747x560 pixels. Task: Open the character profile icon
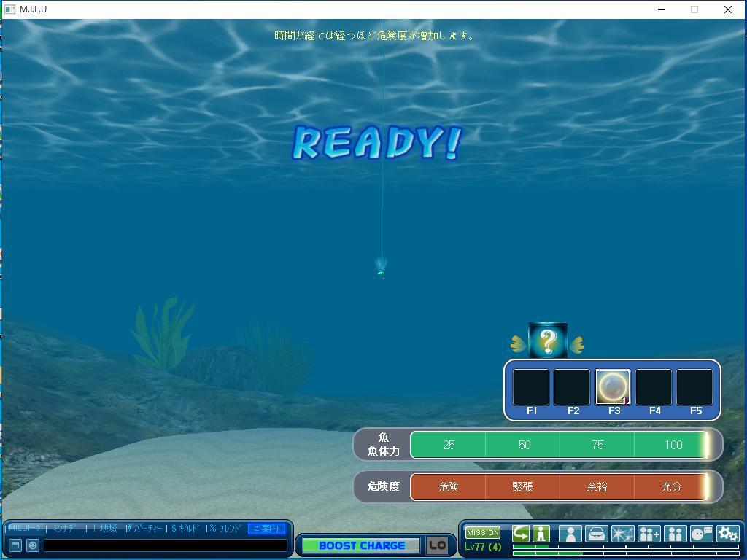click(x=570, y=534)
